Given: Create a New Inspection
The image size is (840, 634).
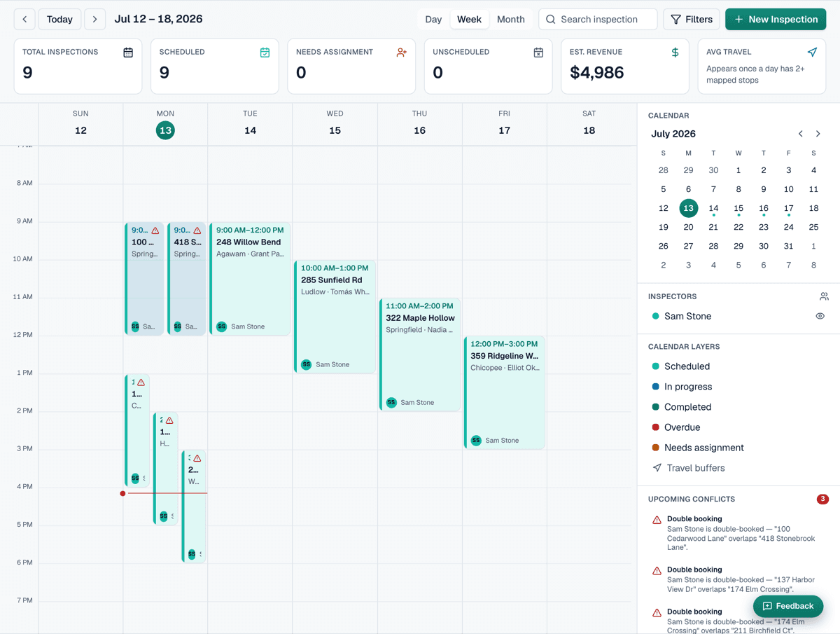Looking at the screenshot, I should (776, 20).
